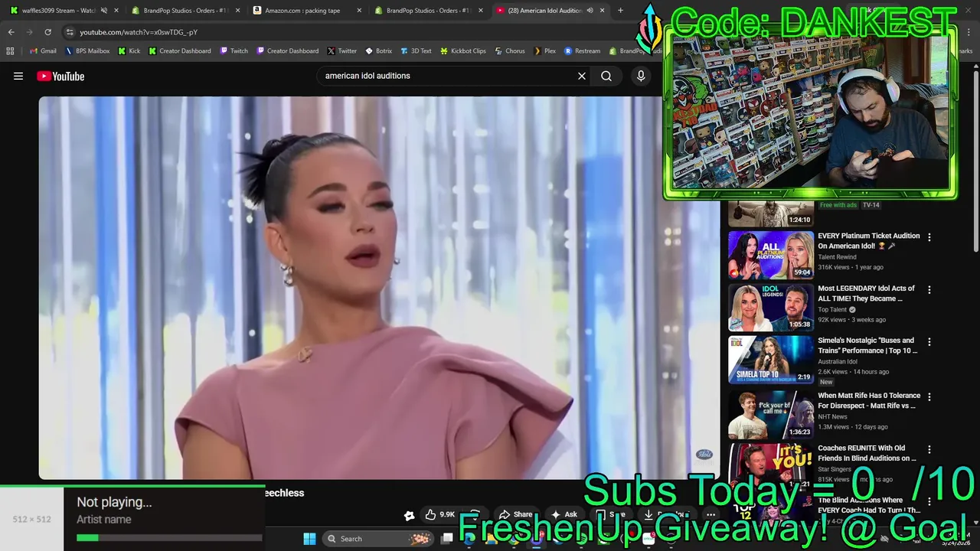Viewport: 980px width, 551px height.
Task: Open the YouTube guide hamburger menu
Action: (x=18, y=76)
